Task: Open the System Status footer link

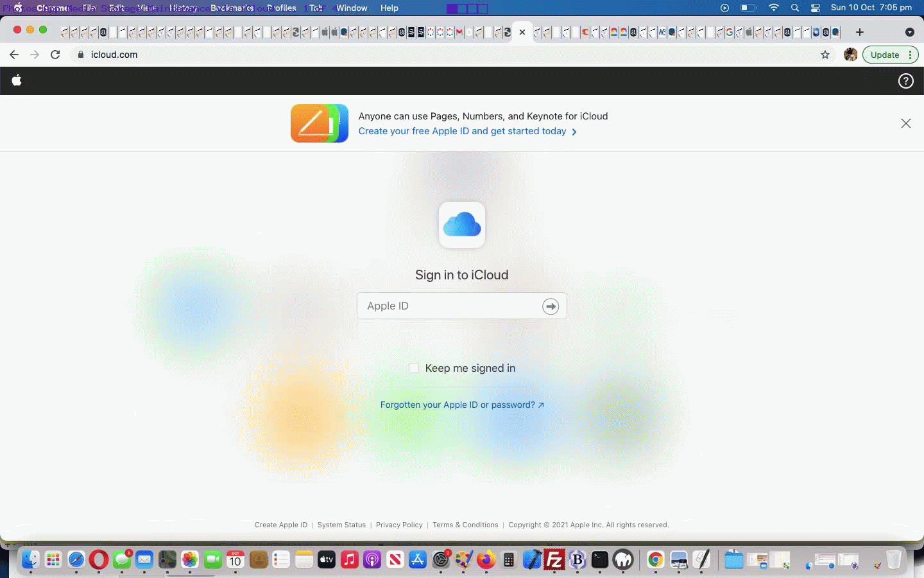Action: tap(341, 525)
